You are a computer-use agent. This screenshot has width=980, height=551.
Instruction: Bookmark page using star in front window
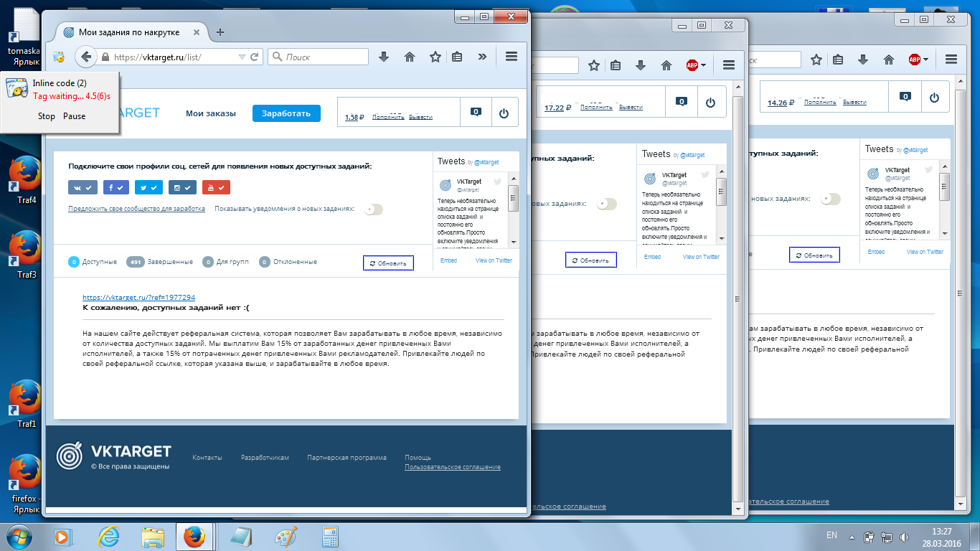[435, 57]
